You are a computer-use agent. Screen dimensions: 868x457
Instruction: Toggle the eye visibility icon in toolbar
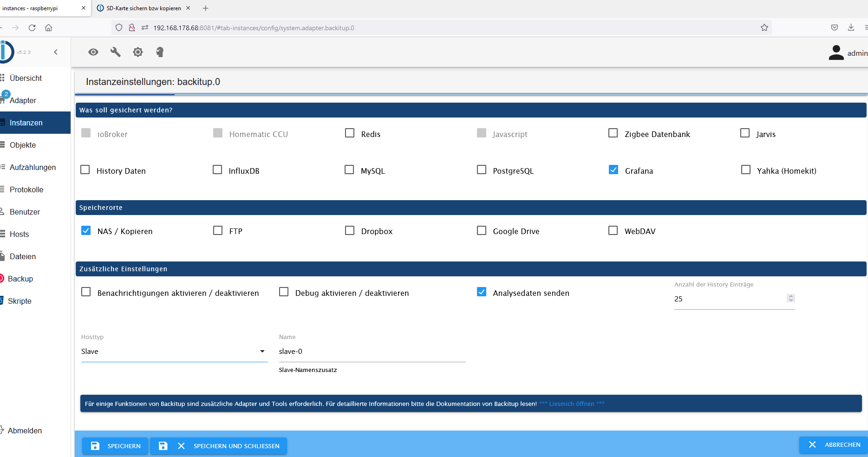93,52
